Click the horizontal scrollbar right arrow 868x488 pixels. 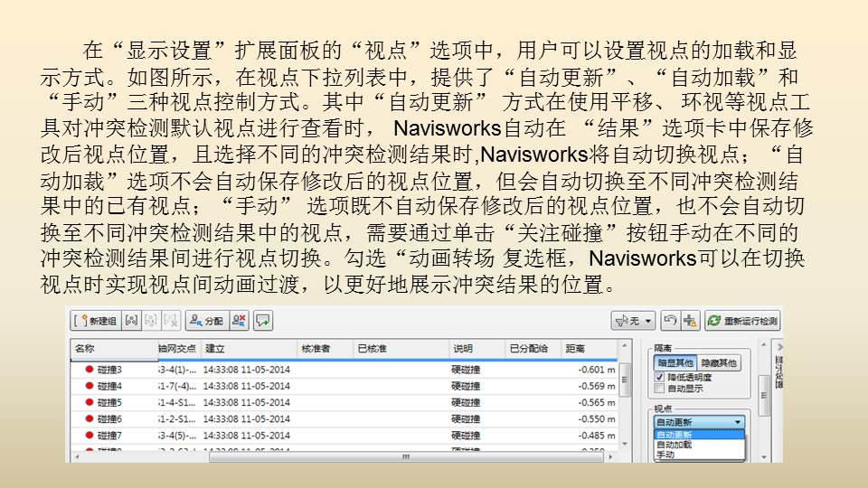pyautogui.click(x=610, y=457)
